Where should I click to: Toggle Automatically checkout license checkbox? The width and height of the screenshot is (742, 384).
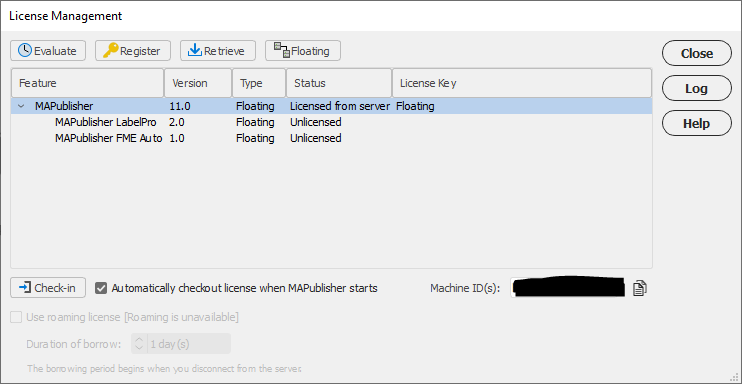[101, 288]
